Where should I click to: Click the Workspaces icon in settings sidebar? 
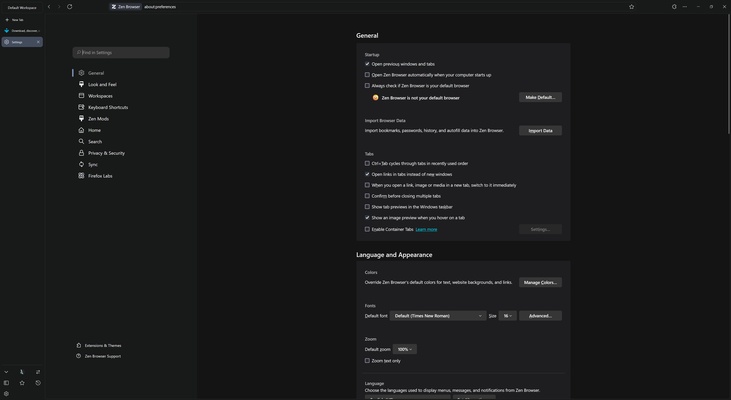82,96
